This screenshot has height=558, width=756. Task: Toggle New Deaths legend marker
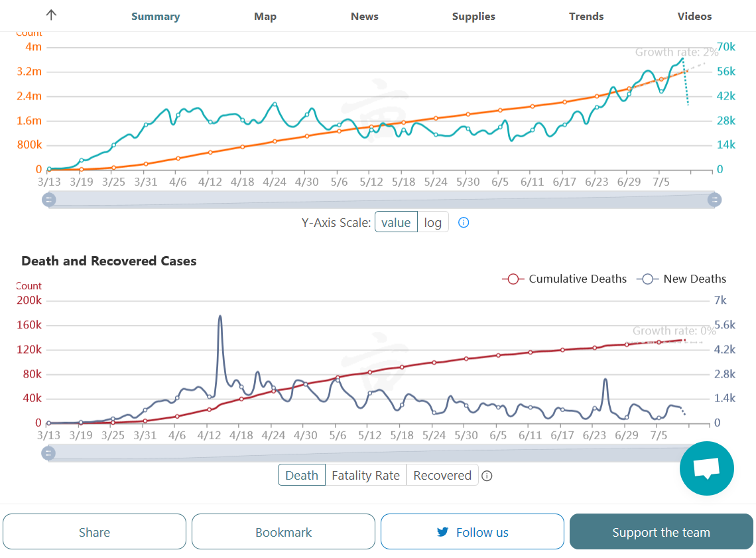648,279
